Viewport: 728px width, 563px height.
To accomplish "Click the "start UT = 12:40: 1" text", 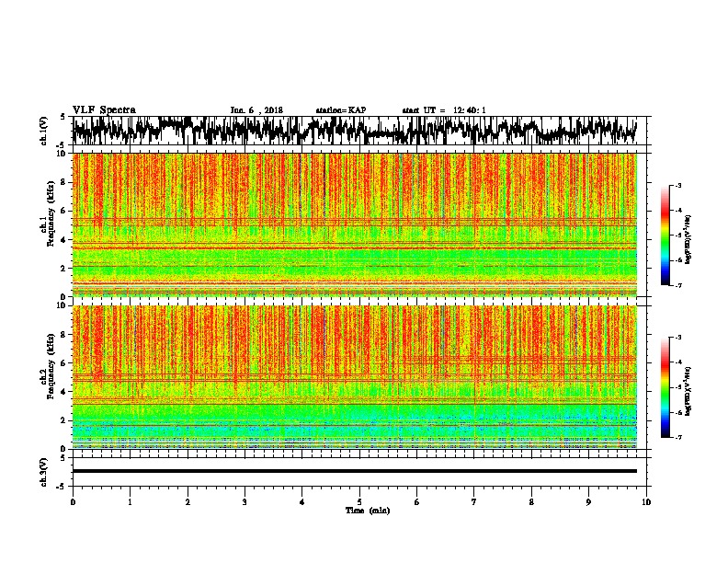I will [x=444, y=110].
